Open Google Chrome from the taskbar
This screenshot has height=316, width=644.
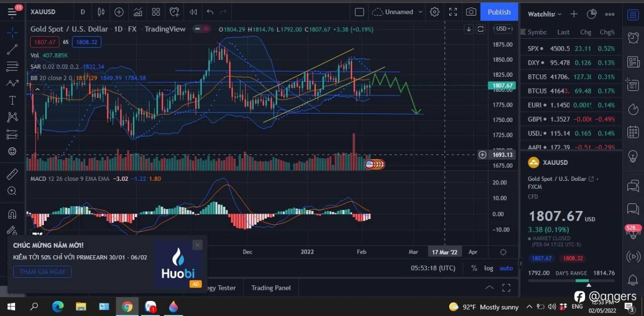127,306
